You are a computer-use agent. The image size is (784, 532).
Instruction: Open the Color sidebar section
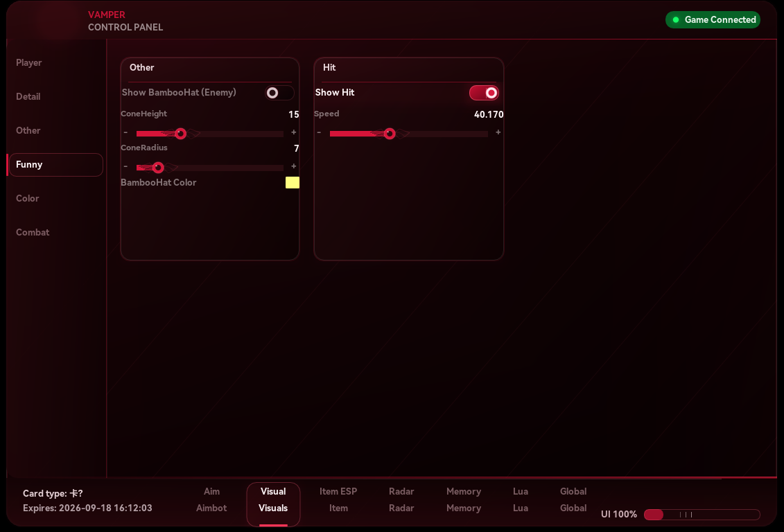[x=56, y=199]
